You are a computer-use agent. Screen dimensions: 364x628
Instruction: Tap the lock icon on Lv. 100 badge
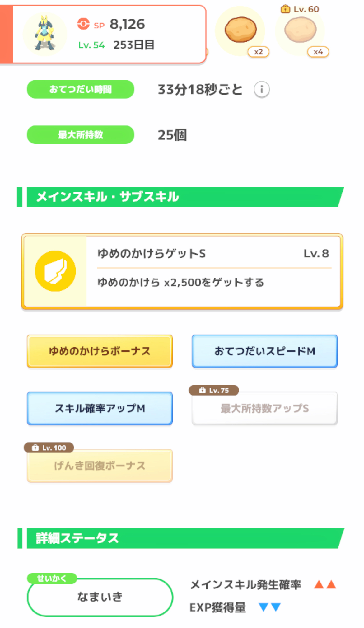pyautogui.click(x=35, y=448)
